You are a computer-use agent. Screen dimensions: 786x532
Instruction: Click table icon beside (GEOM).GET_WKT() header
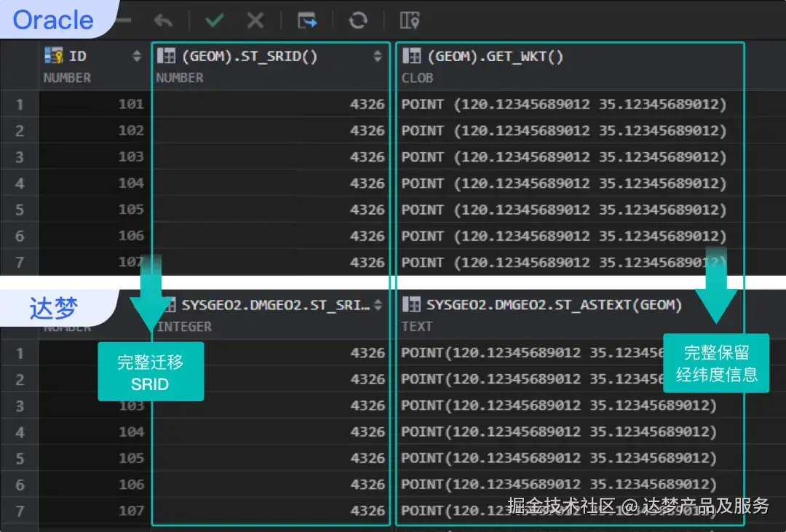[411, 55]
